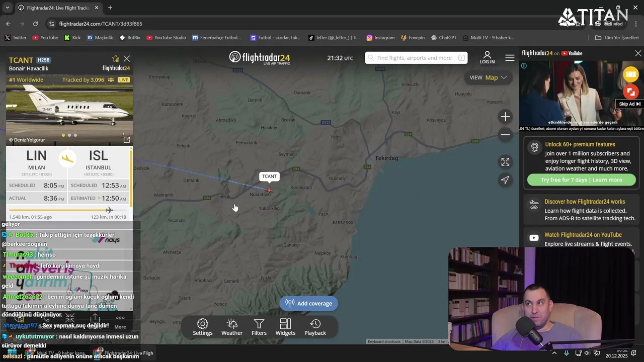Open BotRix bookmark
The height and width of the screenshot is (362, 644).
point(130,38)
